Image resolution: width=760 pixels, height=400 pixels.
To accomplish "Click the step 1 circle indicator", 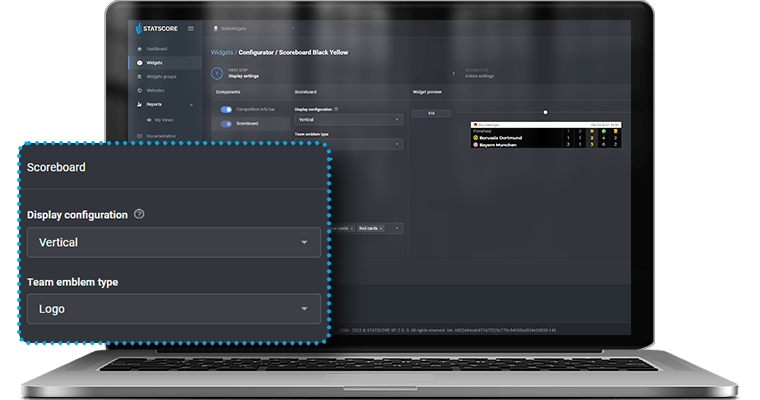I will pos(217,73).
